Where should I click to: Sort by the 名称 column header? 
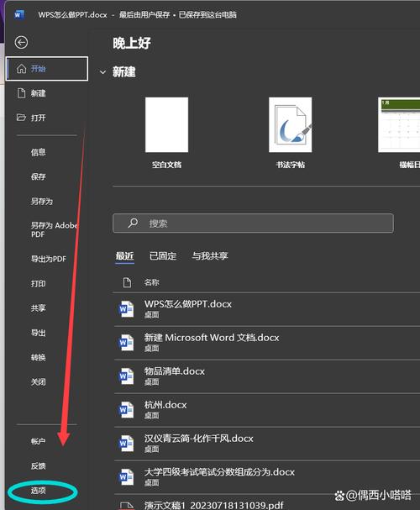[x=152, y=282]
